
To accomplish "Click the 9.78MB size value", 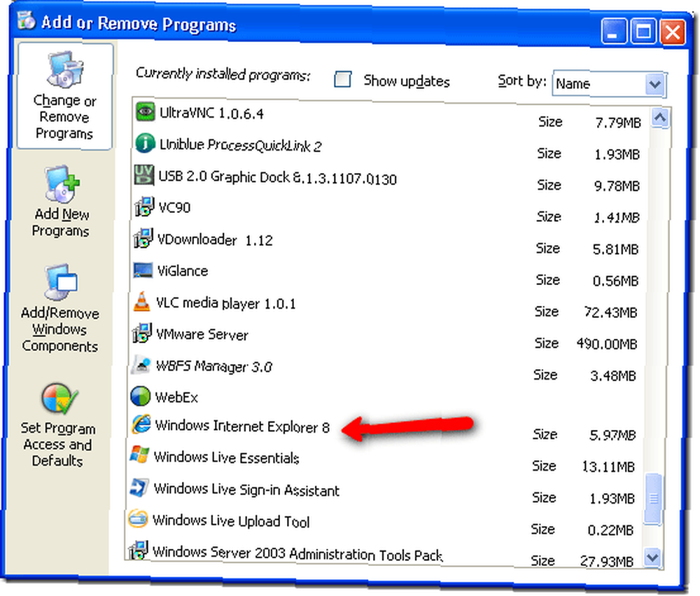I will click(617, 186).
